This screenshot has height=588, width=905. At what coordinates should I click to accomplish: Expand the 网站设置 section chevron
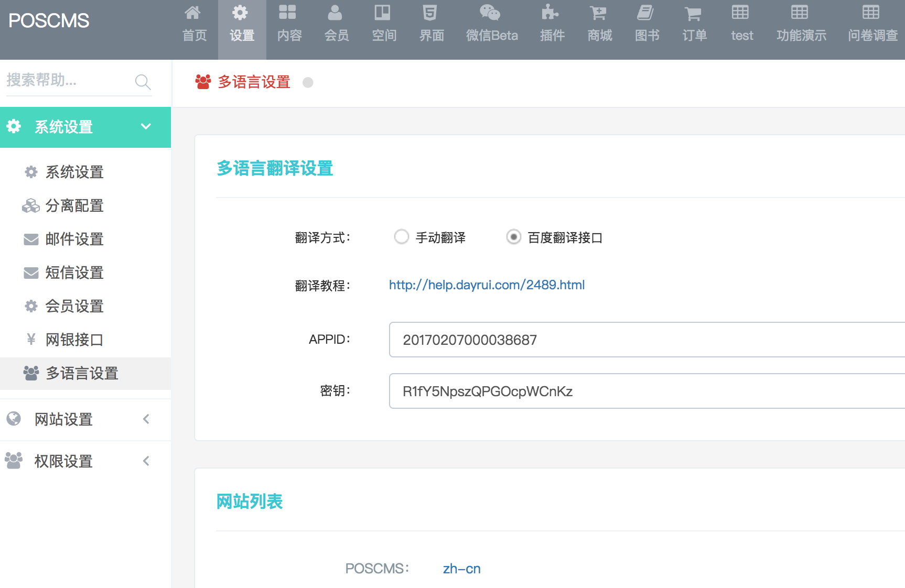(x=146, y=419)
